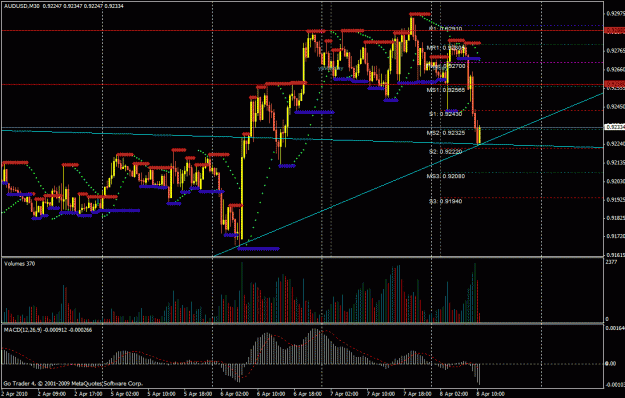Click the 2377 volume scale value
This screenshot has width=625, height=398.
click(611, 262)
